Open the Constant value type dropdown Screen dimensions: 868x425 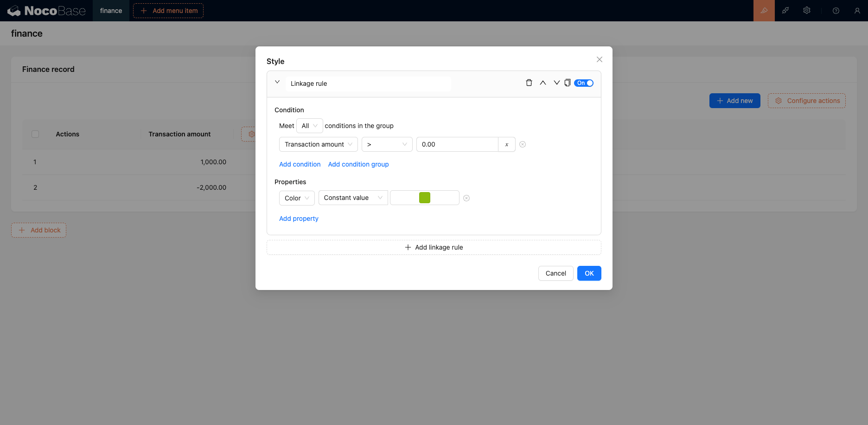point(353,198)
